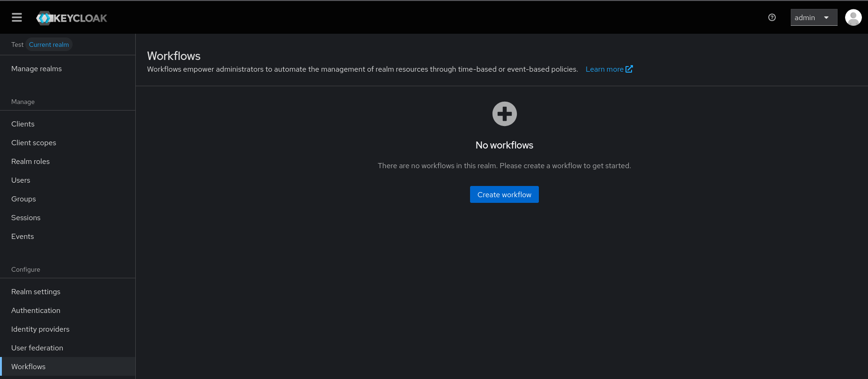Screen dimensions: 868x379
Task: Click the Current realm badge
Action: tap(49, 45)
